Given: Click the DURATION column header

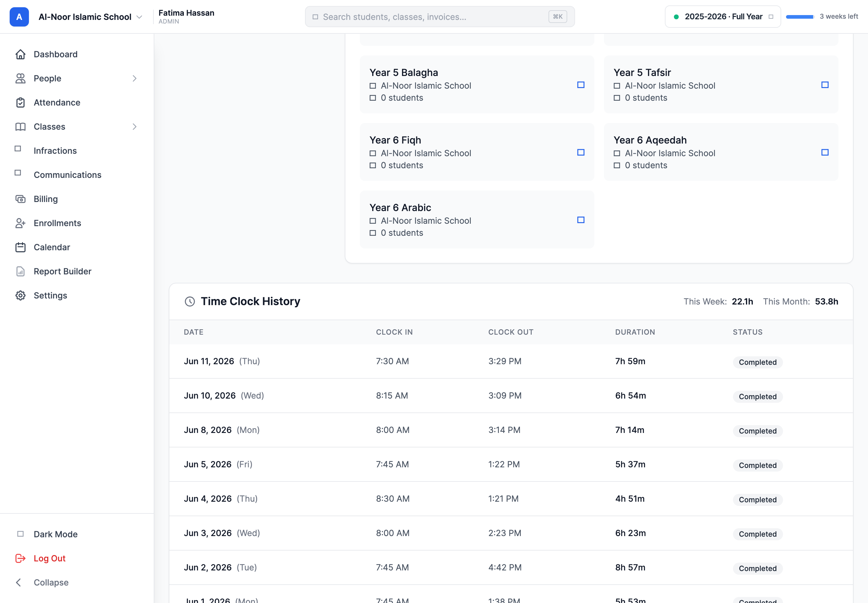Looking at the screenshot, I should [x=635, y=333].
